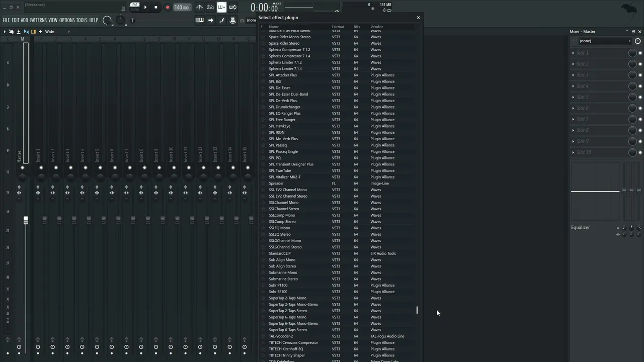The width and height of the screenshot is (644, 362).
Task: Sort plugin list by Format column header
Action: (x=338, y=27)
